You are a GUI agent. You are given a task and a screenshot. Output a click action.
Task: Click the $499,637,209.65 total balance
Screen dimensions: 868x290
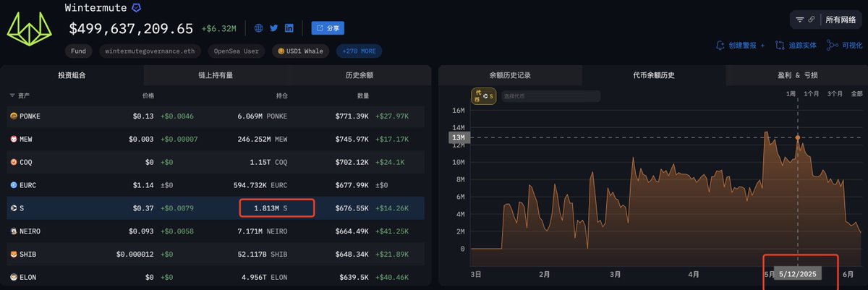(131, 29)
